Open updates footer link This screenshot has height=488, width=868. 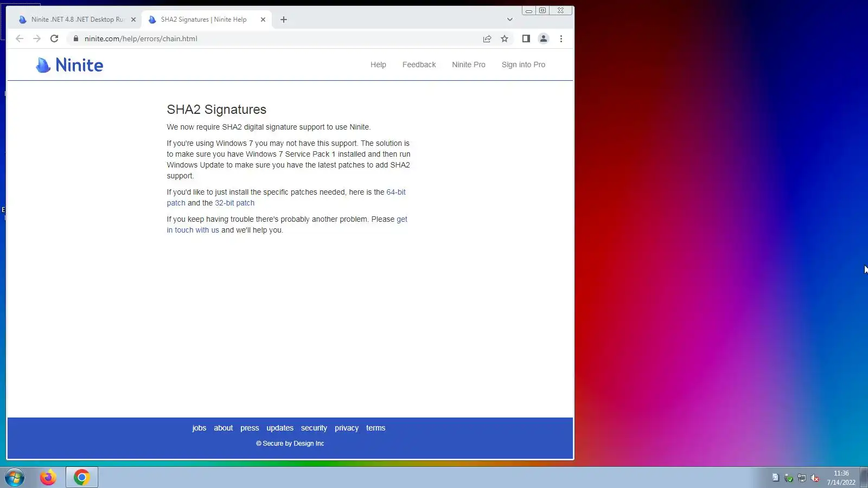280,428
